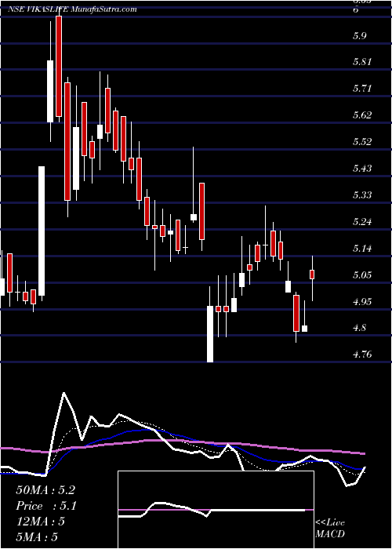
Task: Click the MACD inset chart panel
Action: pos(216,510)
